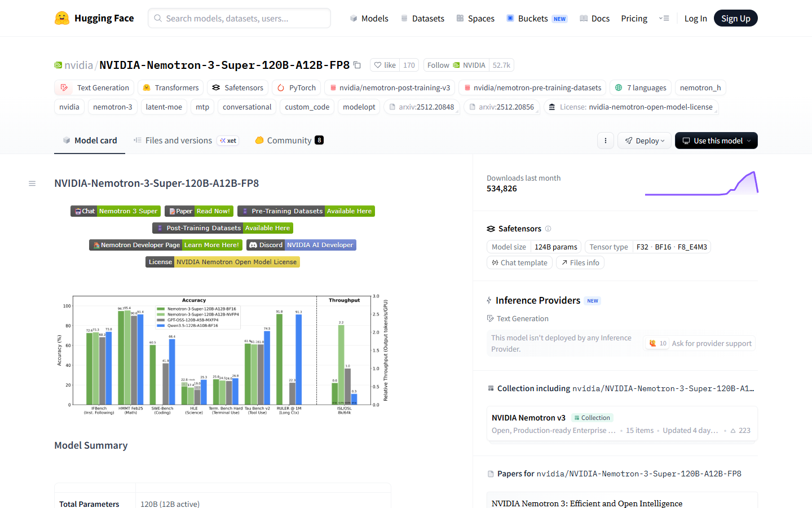The height and width of the screenshot is (508, 812).
Task: Expand the 7 languages tag
Action: point(641,87)
